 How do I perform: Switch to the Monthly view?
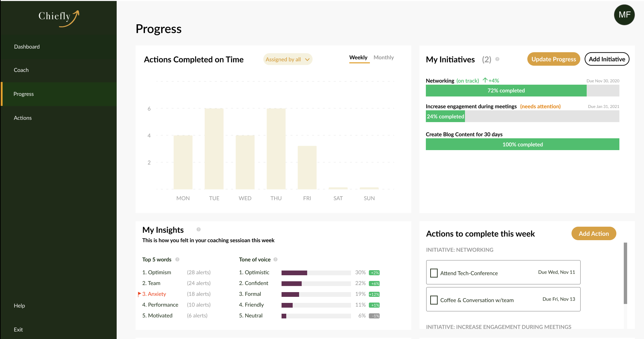383,57
